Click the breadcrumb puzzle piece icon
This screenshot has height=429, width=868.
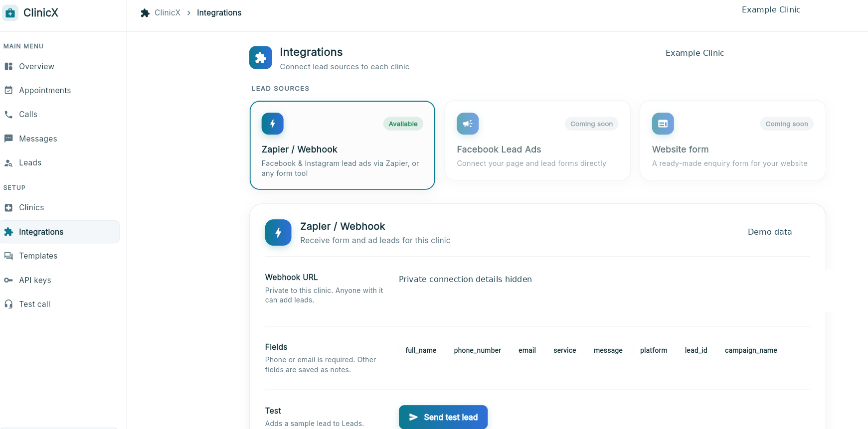[x=145, y=13]
